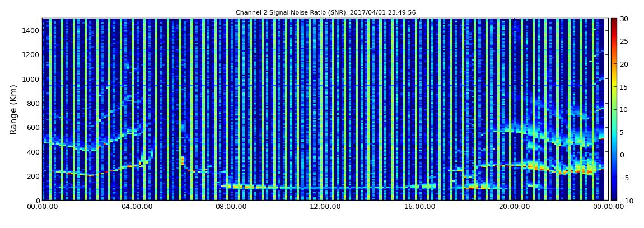The image size is (644, 228).
Task: Click the SNR color scale bar
Action: (614, 109)
